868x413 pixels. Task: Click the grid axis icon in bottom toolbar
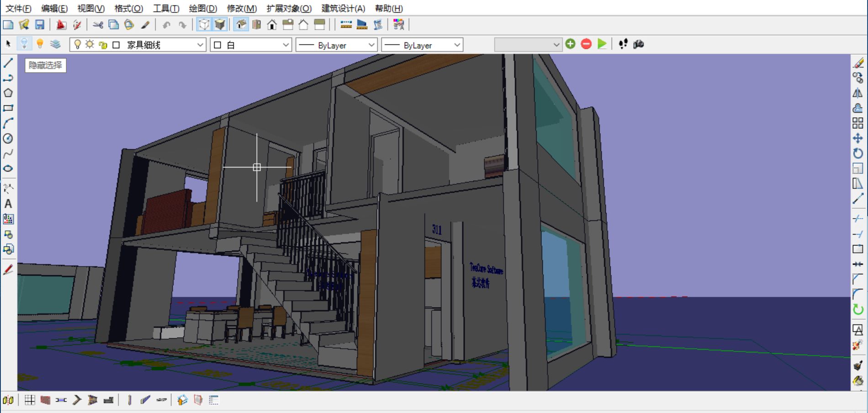(30, 400)
